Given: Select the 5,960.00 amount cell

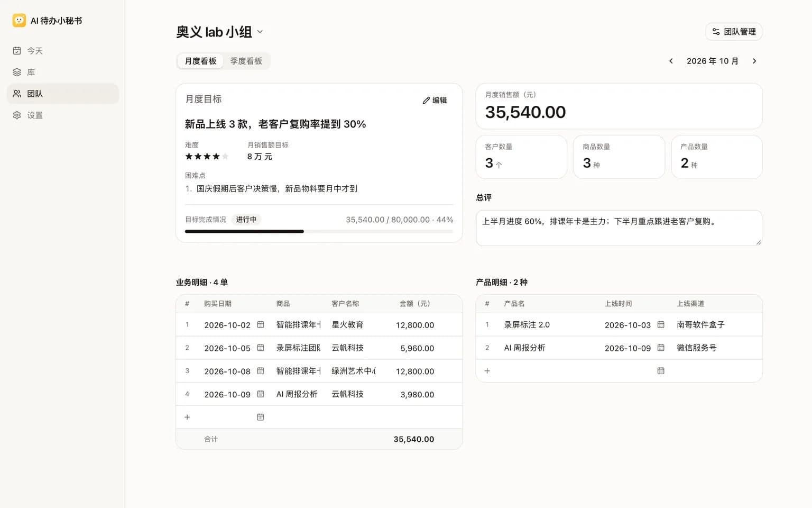Looking at the screenshot, I should [x=417, y=348].
